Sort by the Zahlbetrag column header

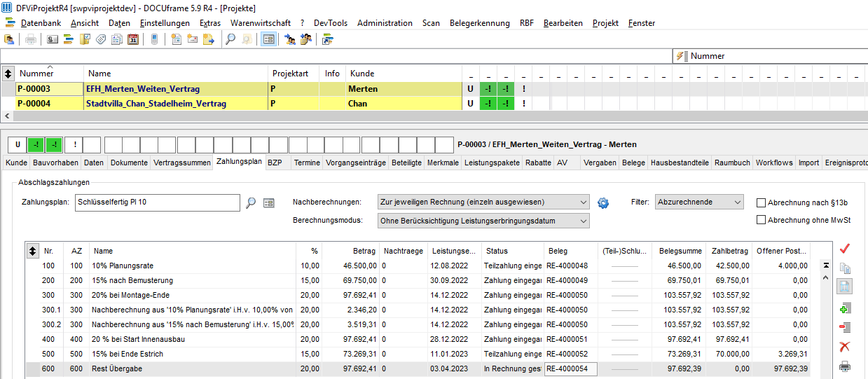(729, 251)
